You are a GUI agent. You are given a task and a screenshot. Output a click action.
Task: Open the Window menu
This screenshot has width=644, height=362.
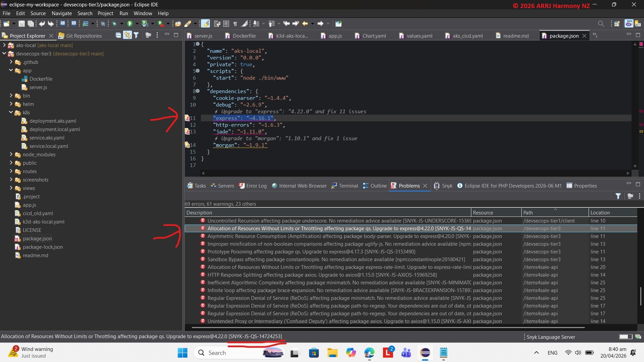pyautogui.click(x=143, y=13)
